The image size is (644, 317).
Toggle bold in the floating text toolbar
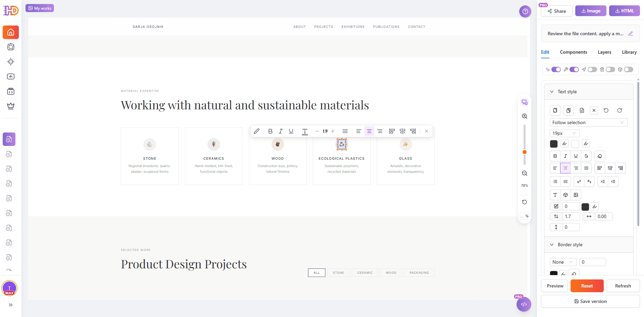(270, 131)
